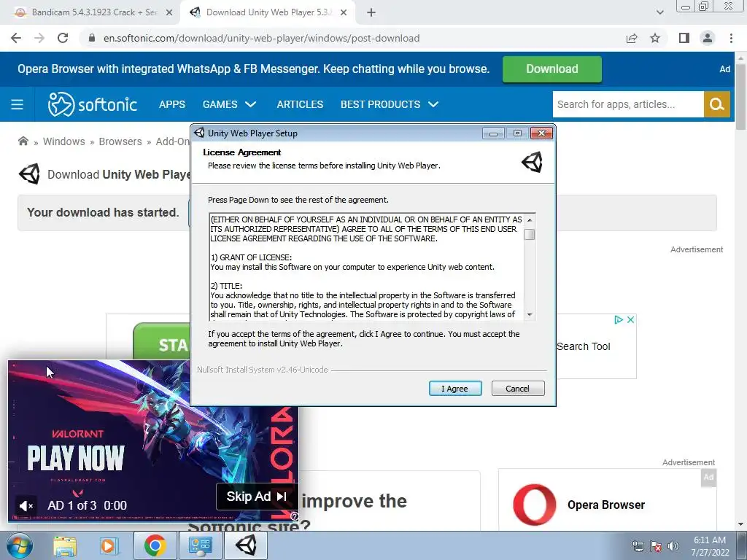Click Chrome icon in taskbar
The width and height of the screenshot is (747, 560).
tap(155, 545)
